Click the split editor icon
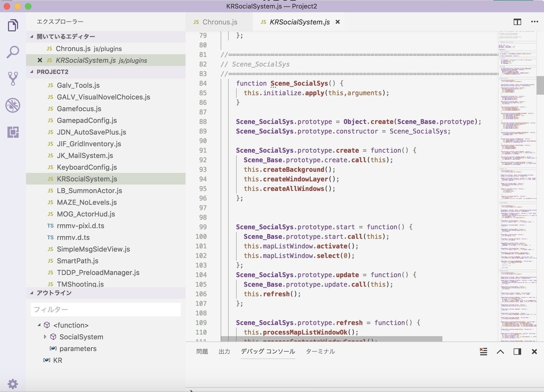Image resolution: width=544 pixels, height=392 pixels. point(517,22)
